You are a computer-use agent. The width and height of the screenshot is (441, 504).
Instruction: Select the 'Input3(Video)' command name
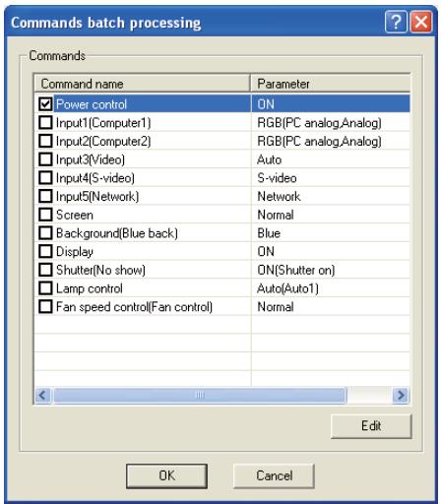91,159
